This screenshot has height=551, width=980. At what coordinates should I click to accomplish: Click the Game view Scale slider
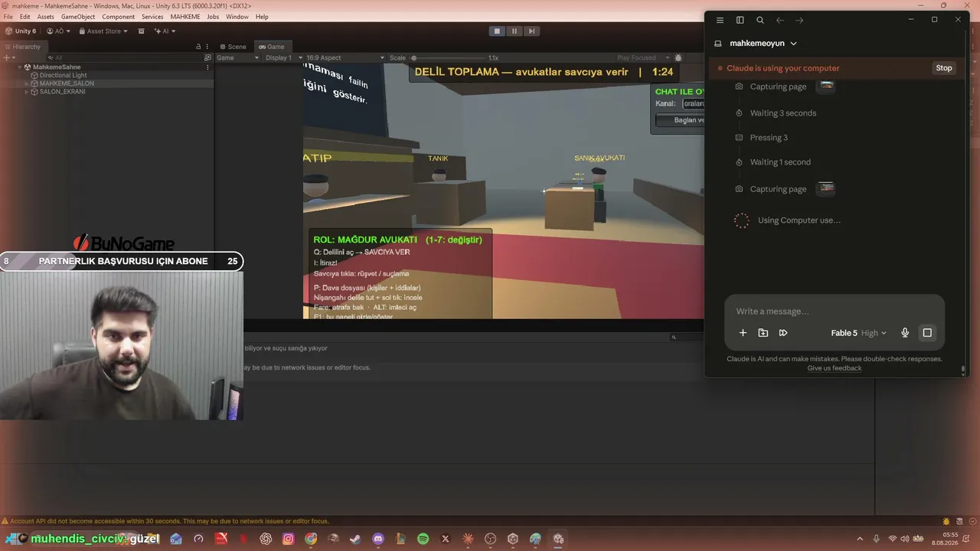pyautogui.click(x=447, y=57)
